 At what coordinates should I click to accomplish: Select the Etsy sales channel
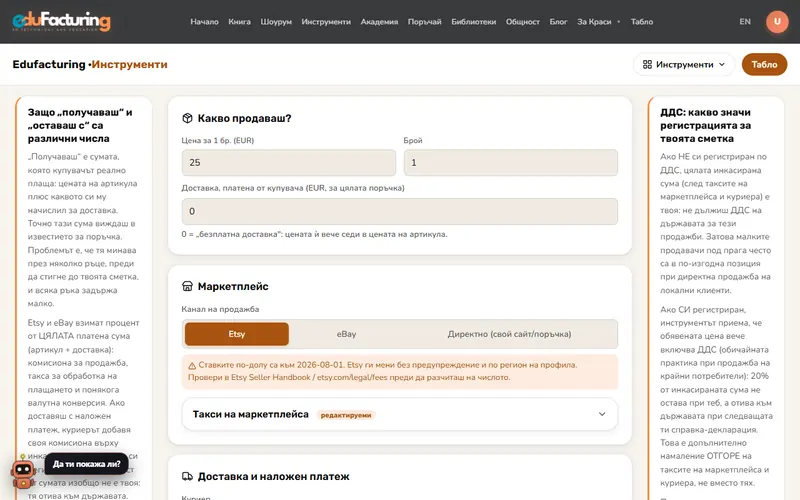pyautogui.click(x=237, y=334)
